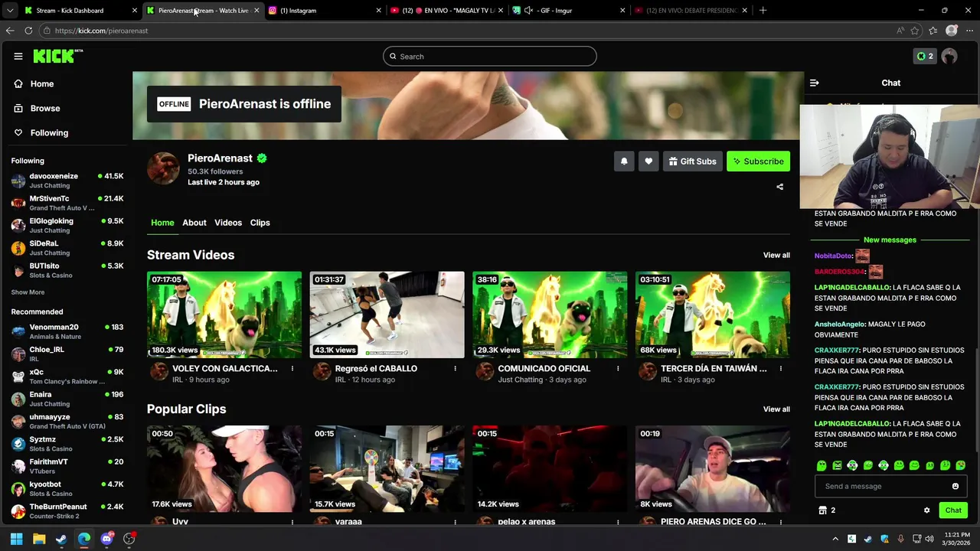Open xQc in Recommended list
Image resolution: width=980 pixels, height=551 pixels.
67,377
